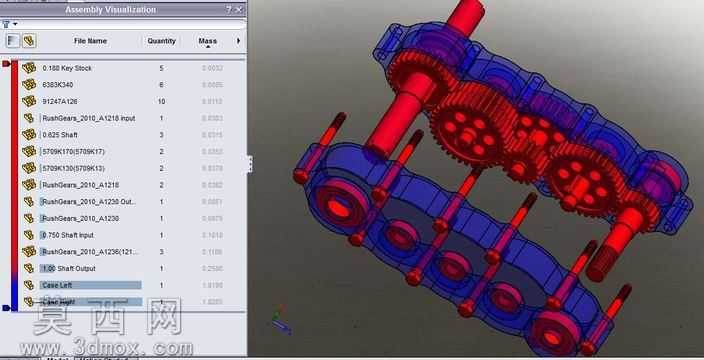Image resolution: width=704 pixels, height=360 pixels.
Task: Click the icon for 0.188 Key Stock
Action: [29, 68]
